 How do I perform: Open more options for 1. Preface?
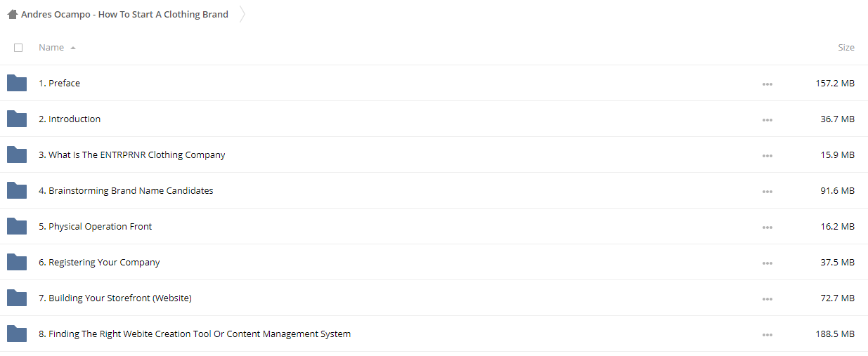tap(767, 84)
